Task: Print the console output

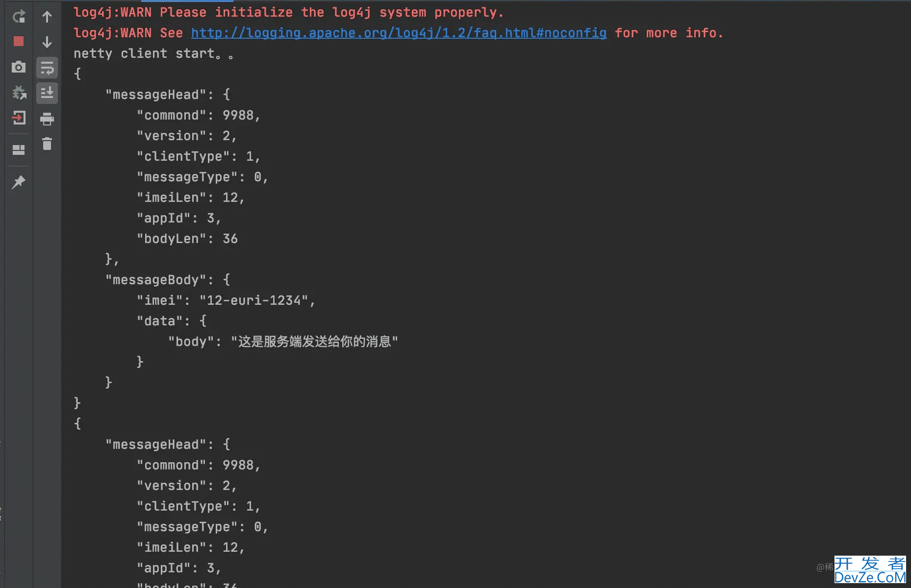Action: [x=47, y=119]
